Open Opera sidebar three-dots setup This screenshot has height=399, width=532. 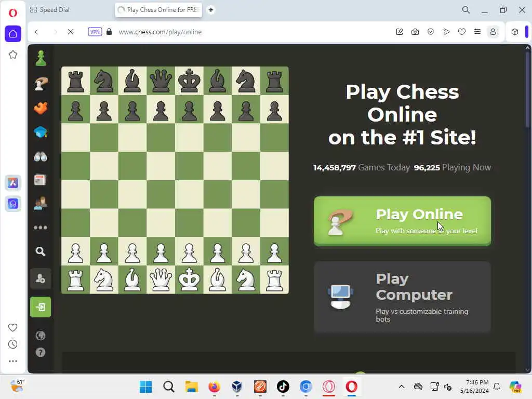click(13, 361)
